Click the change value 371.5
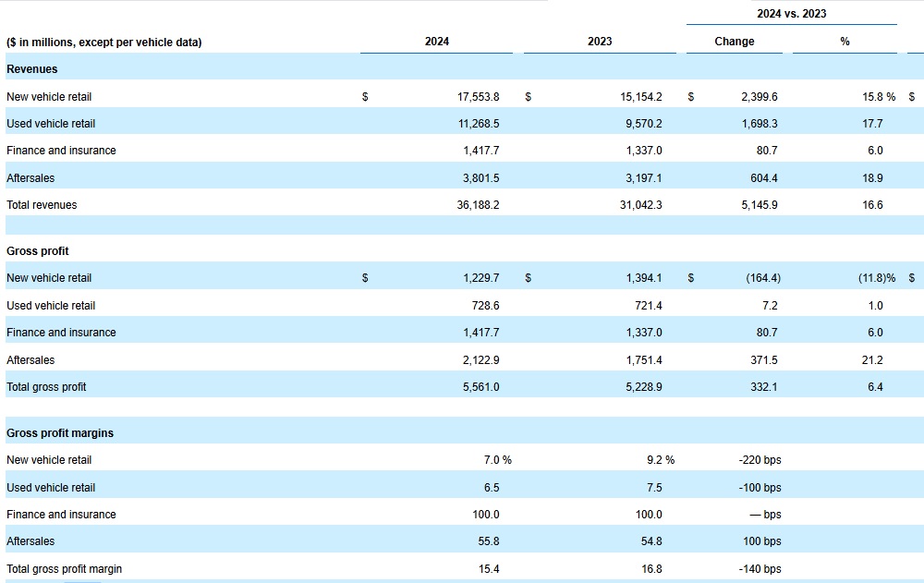The width and height of the screenshot is (924, 583). pyautogui.click(x=764, y=360)
